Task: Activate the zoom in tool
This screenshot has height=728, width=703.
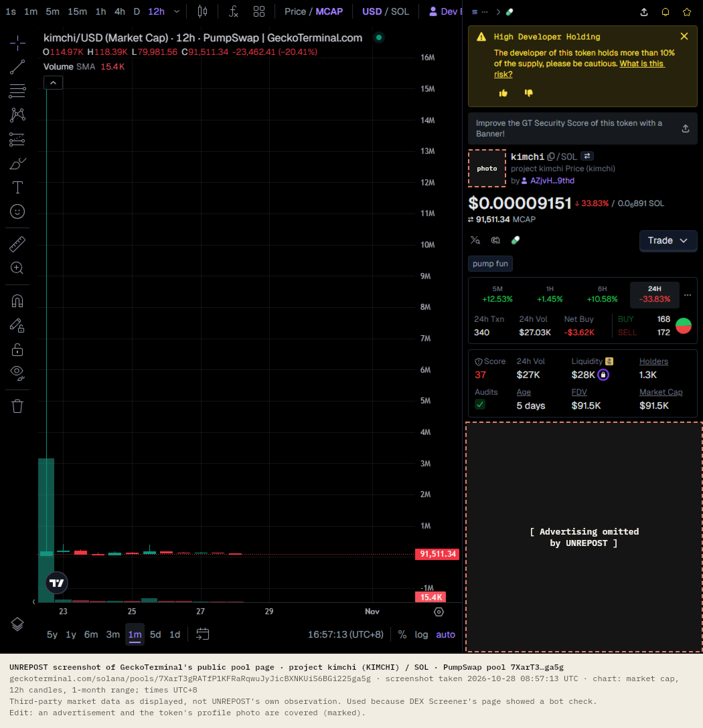Action: click(x=17, y=268)
